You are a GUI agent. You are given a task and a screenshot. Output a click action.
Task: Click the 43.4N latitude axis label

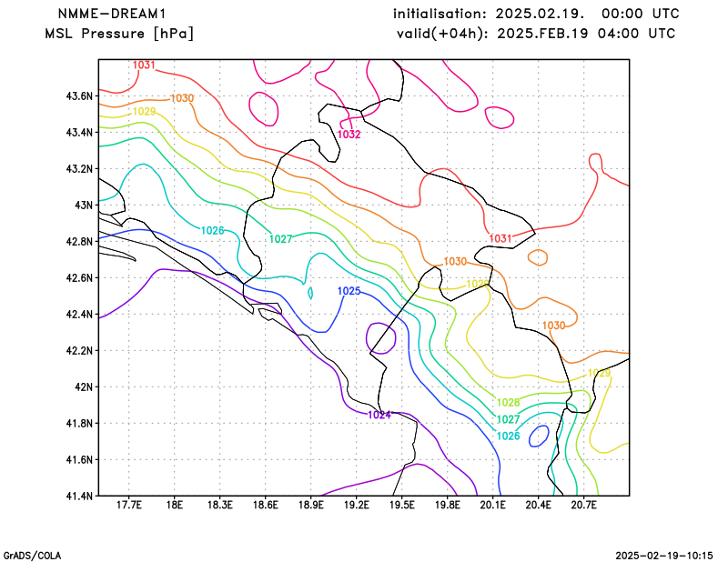[79, 133]
